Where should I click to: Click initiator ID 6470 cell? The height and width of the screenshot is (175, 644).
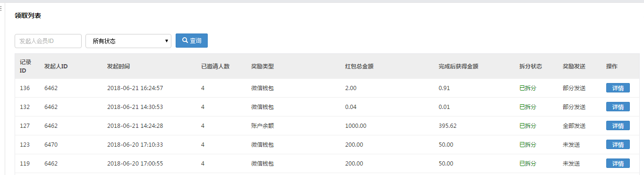[51, 145]
